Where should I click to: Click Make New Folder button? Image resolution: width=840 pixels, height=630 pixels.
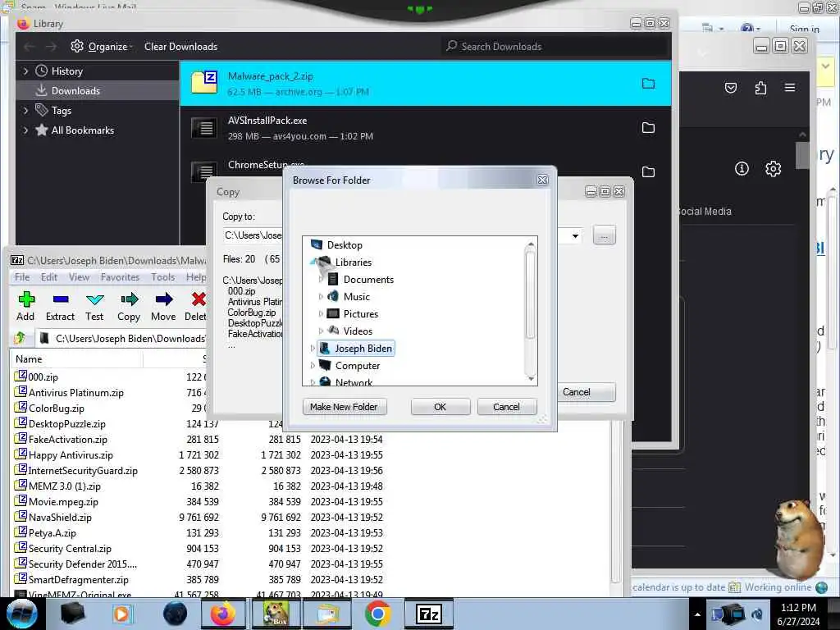point(344,407)
